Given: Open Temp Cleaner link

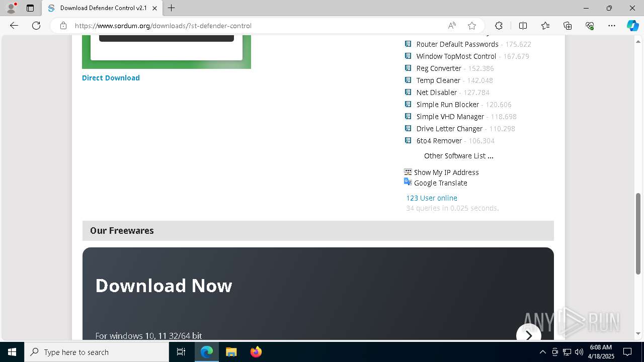Looking at the screenshot, I should point(438,80).
